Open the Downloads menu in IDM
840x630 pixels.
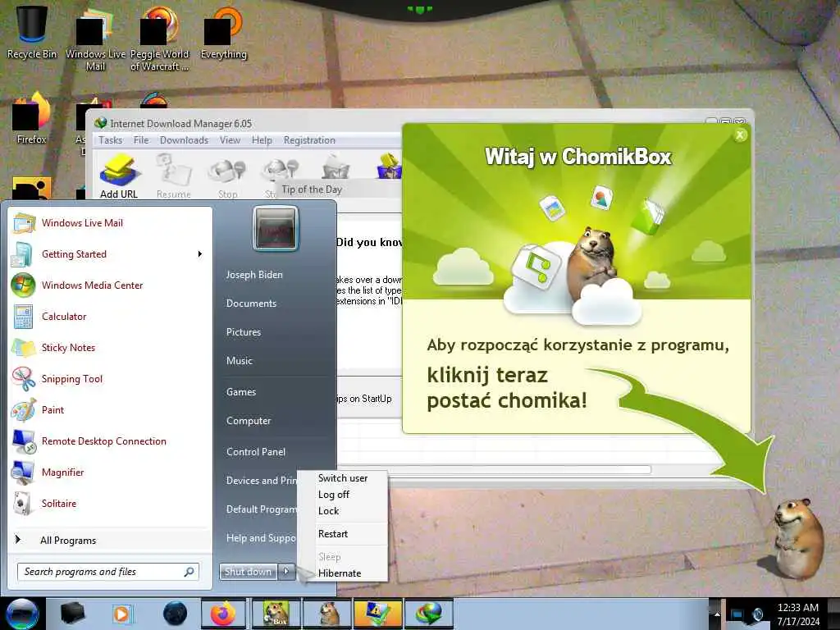pyautogui.click(x=185, y=139)
